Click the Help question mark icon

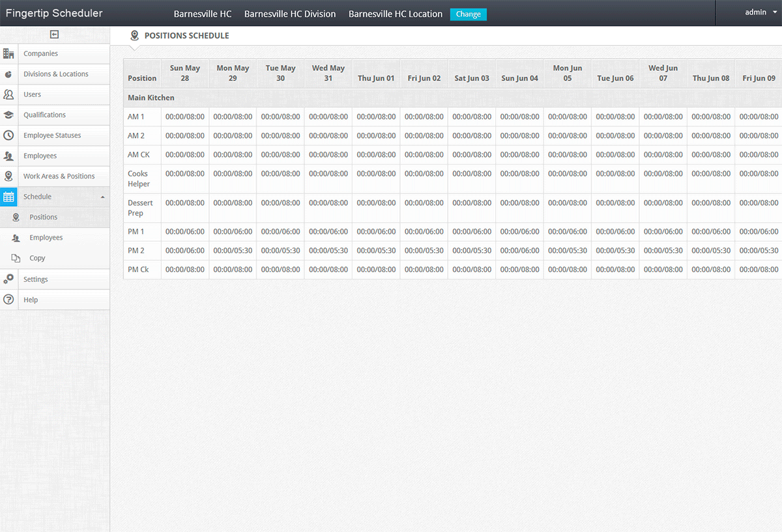(8, 299)
